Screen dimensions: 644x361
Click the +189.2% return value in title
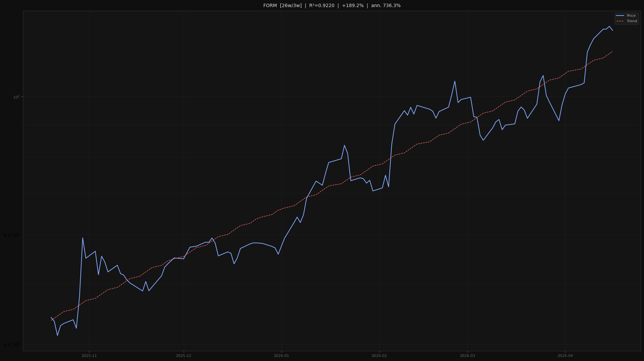(353, 5)
